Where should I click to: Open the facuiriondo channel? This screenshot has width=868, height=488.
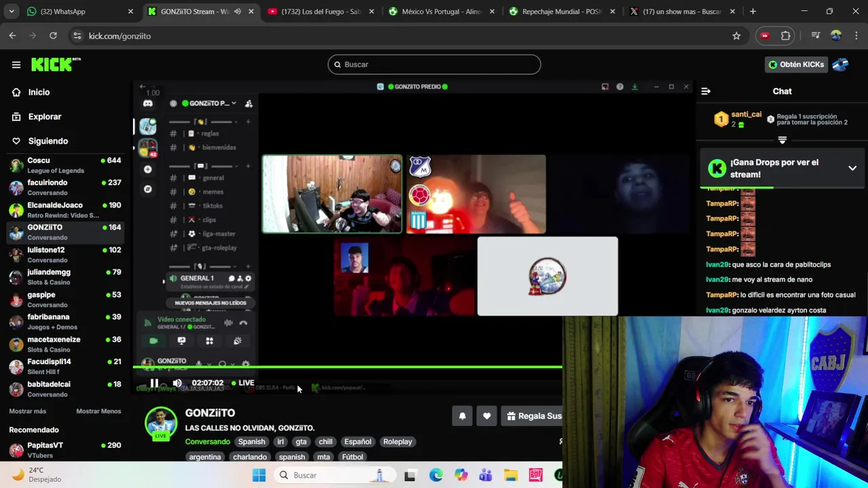coord(64,188)
